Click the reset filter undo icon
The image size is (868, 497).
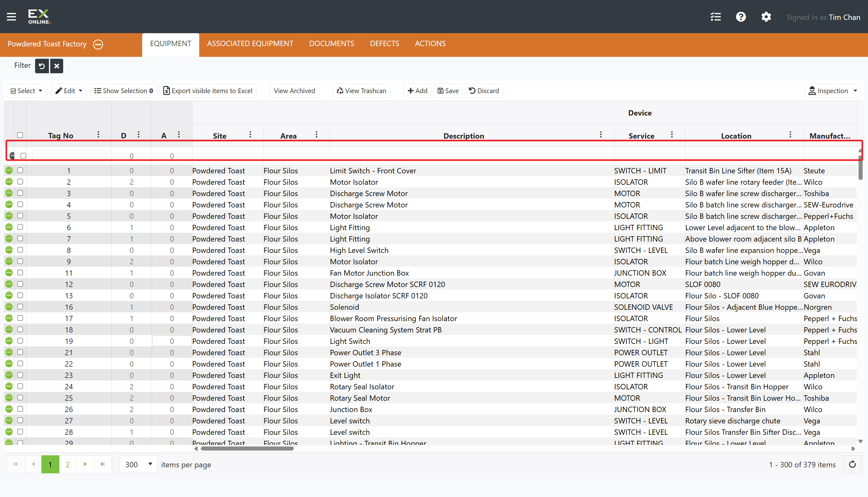click(42, 66)
